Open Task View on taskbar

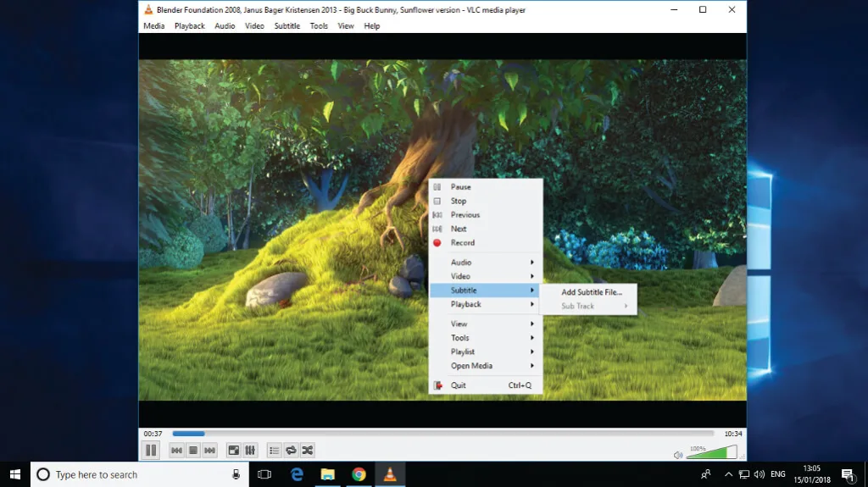[264, 474]
